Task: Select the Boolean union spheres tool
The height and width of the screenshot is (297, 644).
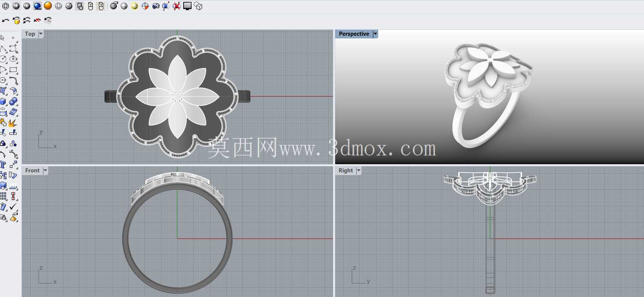Action: (13, 102)
